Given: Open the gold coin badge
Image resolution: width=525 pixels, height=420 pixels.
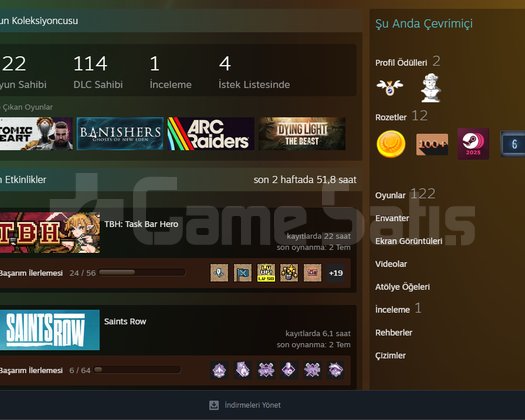Looking at the screenshot, I should coord(391,144).
